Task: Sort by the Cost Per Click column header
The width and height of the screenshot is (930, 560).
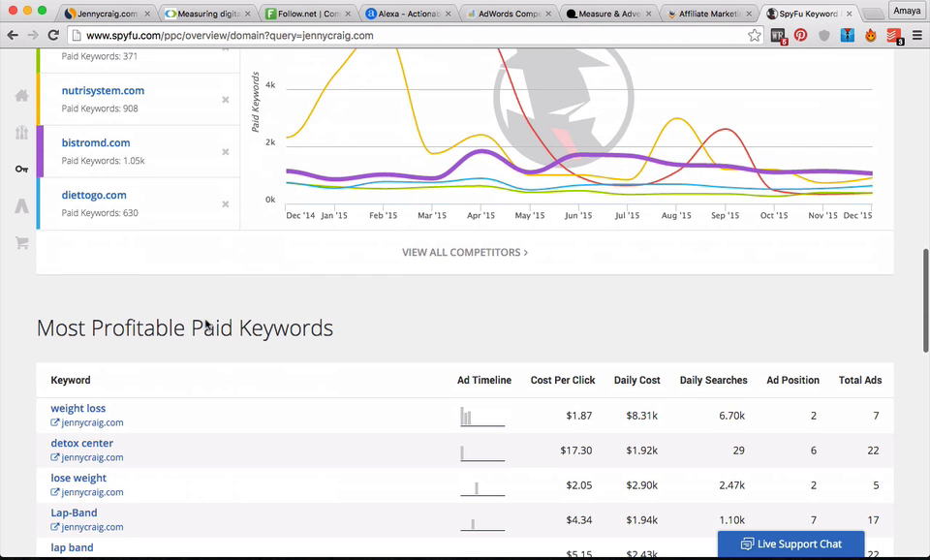Action: click(562, 380)
